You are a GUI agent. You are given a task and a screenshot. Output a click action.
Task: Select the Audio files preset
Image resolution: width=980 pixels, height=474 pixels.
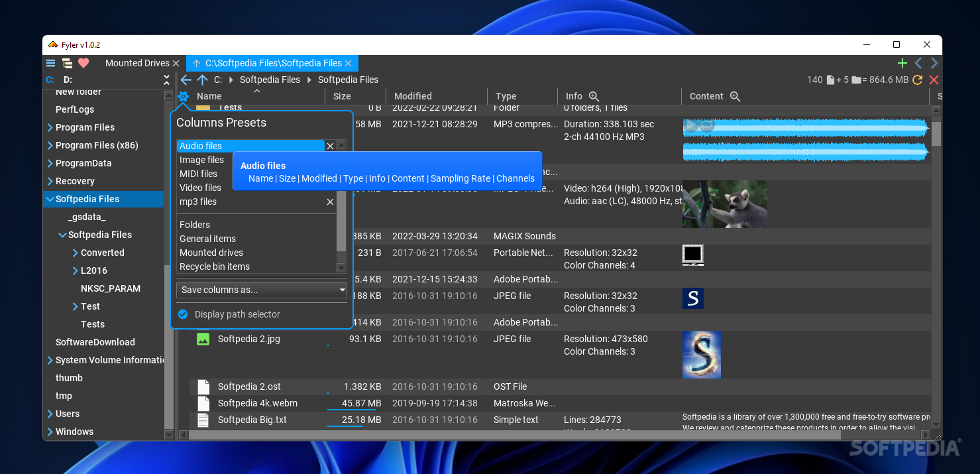coord(250,146)
